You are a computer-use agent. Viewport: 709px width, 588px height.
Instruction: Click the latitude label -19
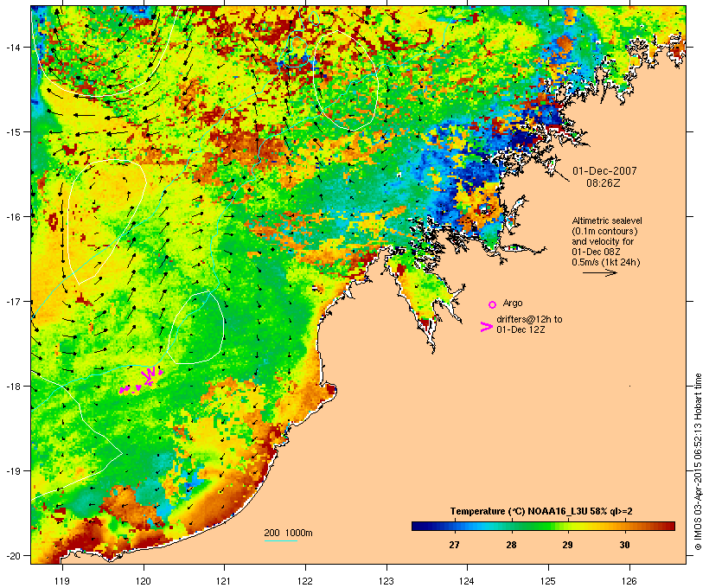coord(12,471)
